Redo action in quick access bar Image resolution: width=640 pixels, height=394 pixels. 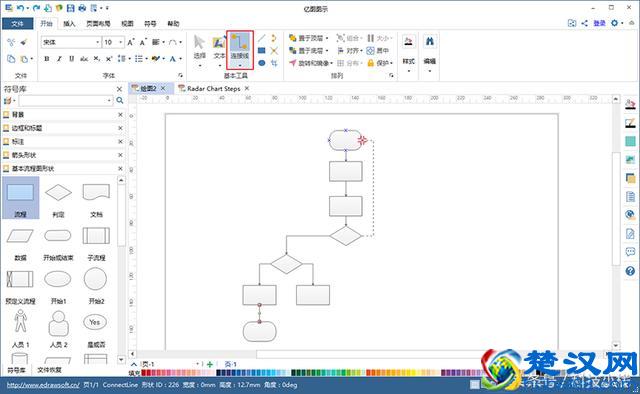pos(36,8)
